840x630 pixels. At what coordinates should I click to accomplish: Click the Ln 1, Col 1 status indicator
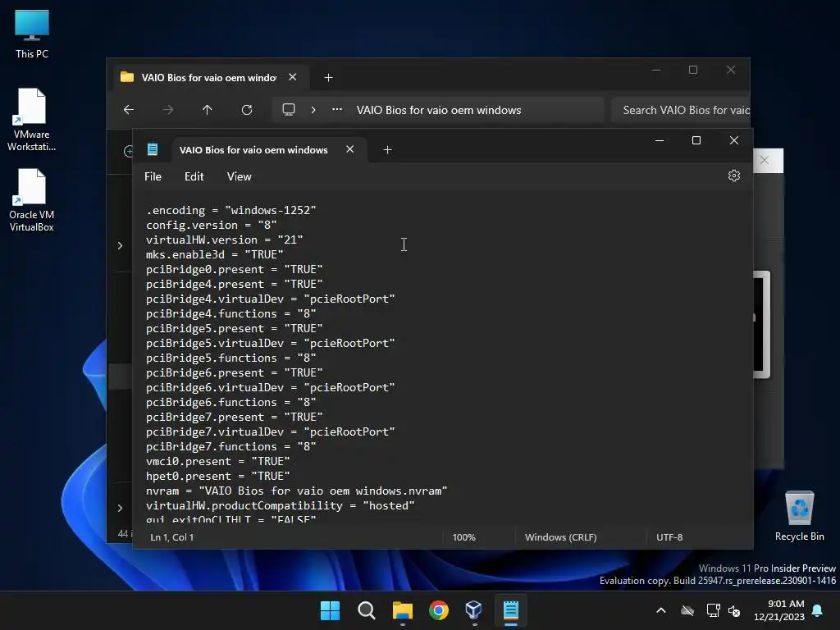[x=172, y=536]
